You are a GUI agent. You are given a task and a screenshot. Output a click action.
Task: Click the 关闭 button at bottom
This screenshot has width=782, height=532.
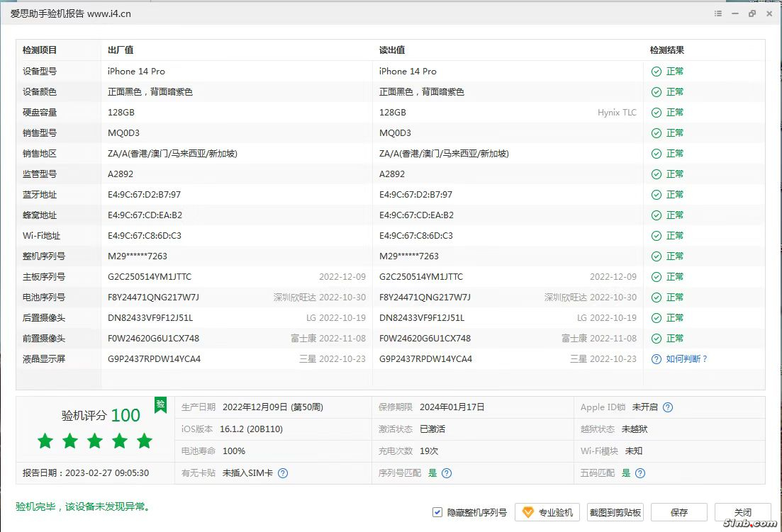(742, 512)
